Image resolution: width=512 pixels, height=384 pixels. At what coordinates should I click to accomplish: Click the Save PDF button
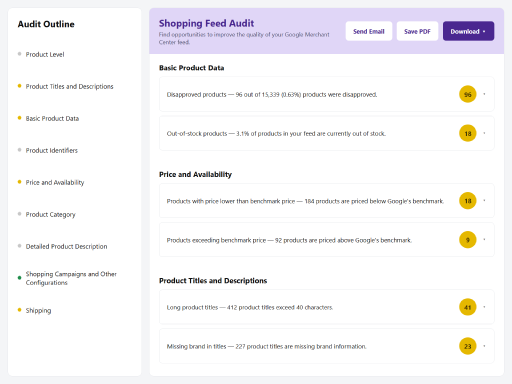(417, 31)
